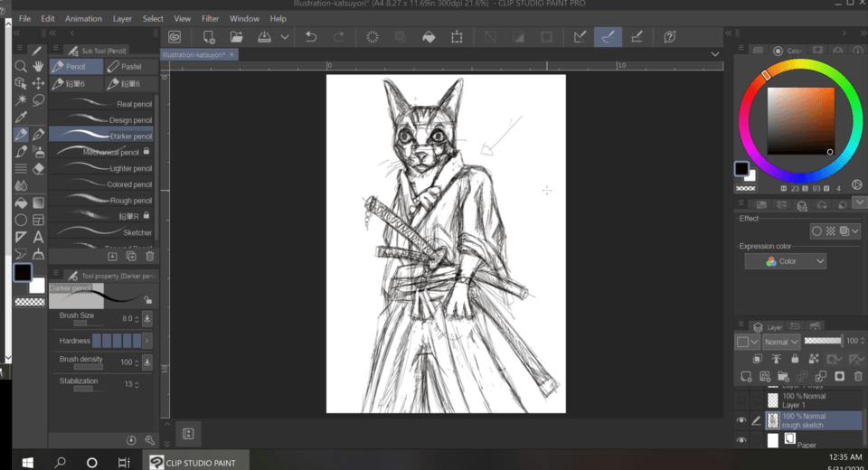Click the Undo arrow in command bar
The width and height of the screenshot is (868, 470).
pyautogui.click(x=311, y=37)
